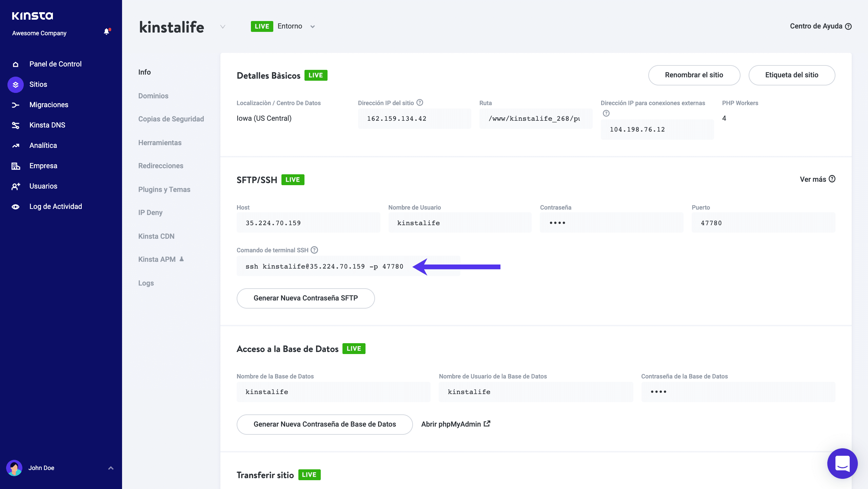
Task: Select the Sitios icon in the sidebar
Action: point(15,84)
